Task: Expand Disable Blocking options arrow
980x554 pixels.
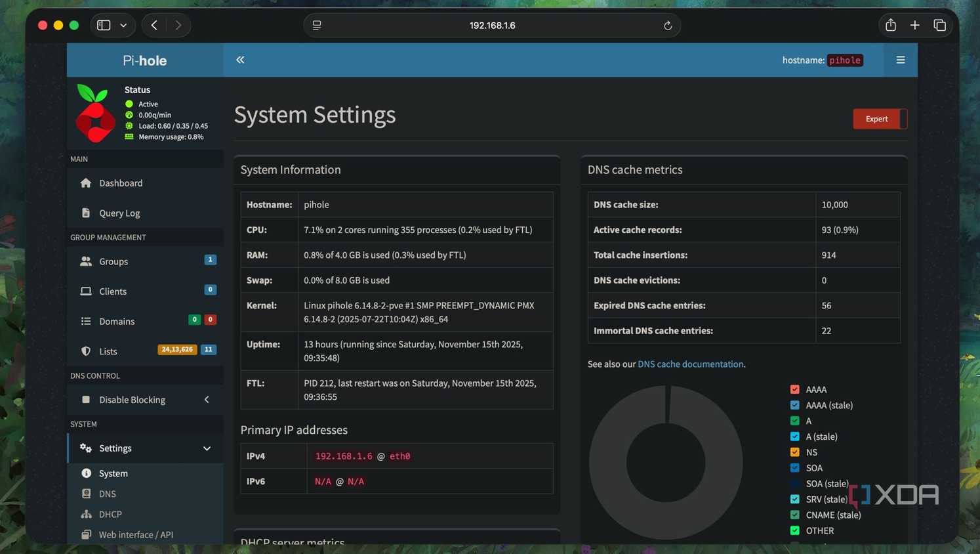Action: click(207, 399)
